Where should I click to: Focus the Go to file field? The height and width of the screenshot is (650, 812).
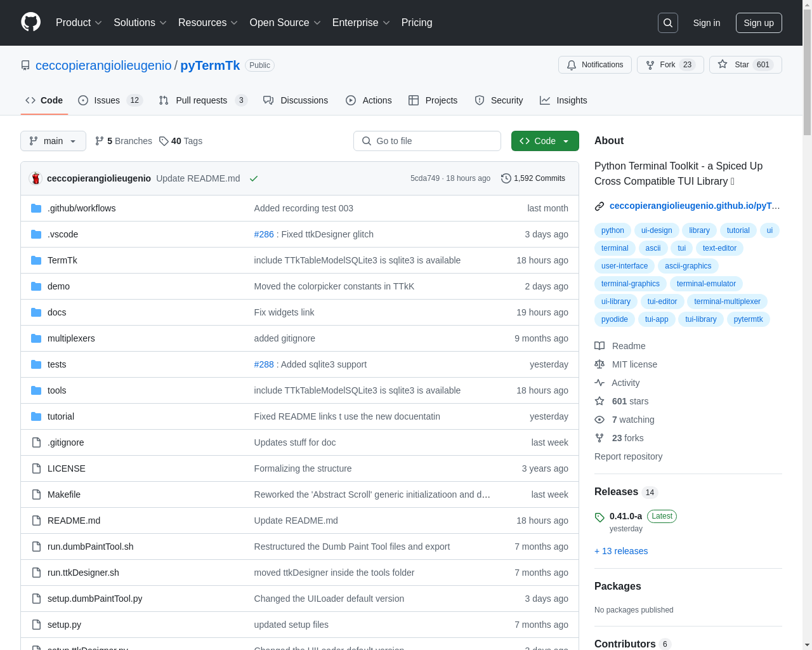pos(427,141)
